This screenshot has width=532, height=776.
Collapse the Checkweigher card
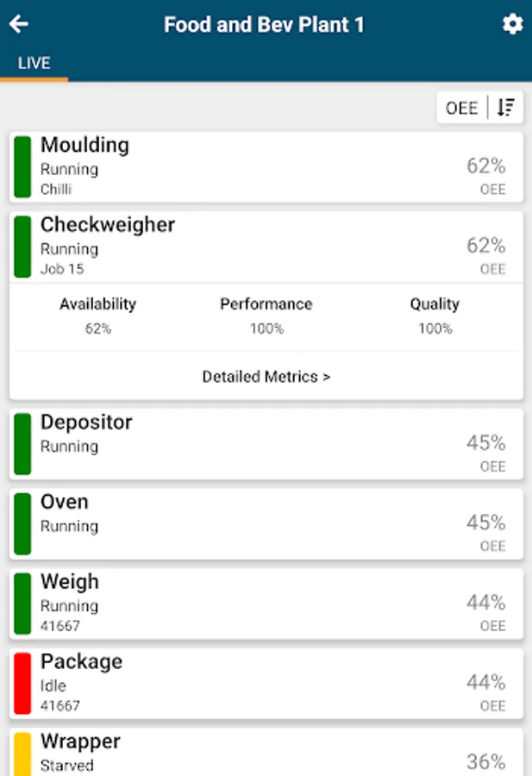(x=266, y=247)
